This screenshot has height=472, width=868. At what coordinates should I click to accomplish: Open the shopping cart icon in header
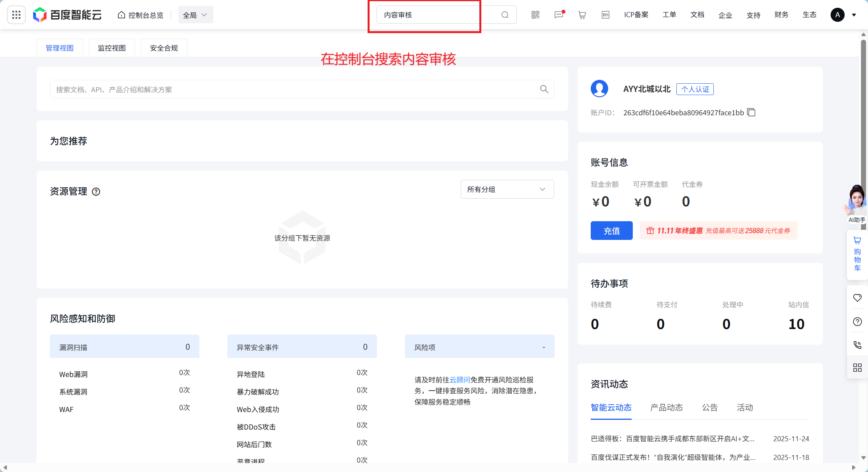[x=582, y=15]
